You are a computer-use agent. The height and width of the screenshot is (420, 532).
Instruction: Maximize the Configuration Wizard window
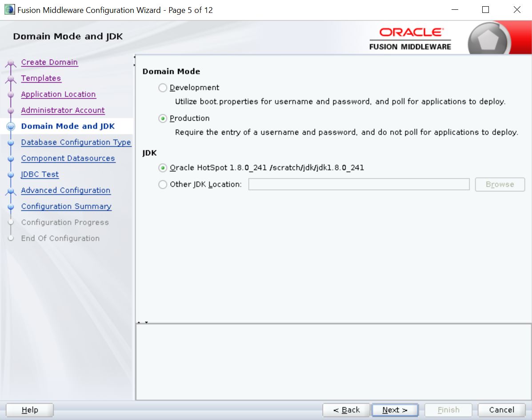485,10
